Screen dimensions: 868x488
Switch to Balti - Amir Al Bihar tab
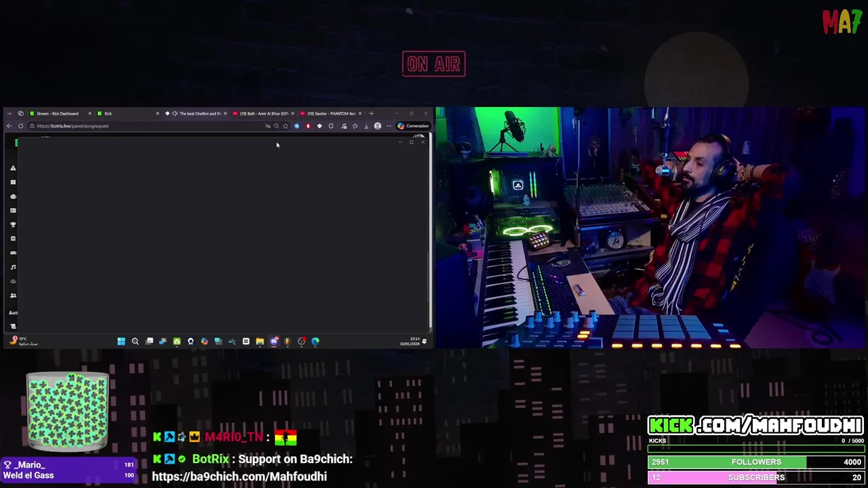tap(263, 113)
